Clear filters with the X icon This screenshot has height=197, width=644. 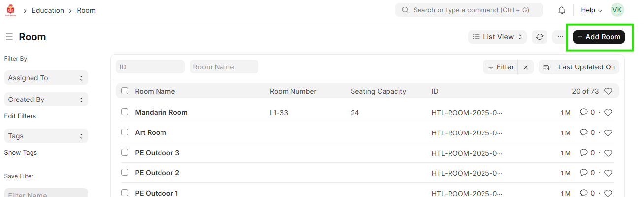(x=526, y=67)
